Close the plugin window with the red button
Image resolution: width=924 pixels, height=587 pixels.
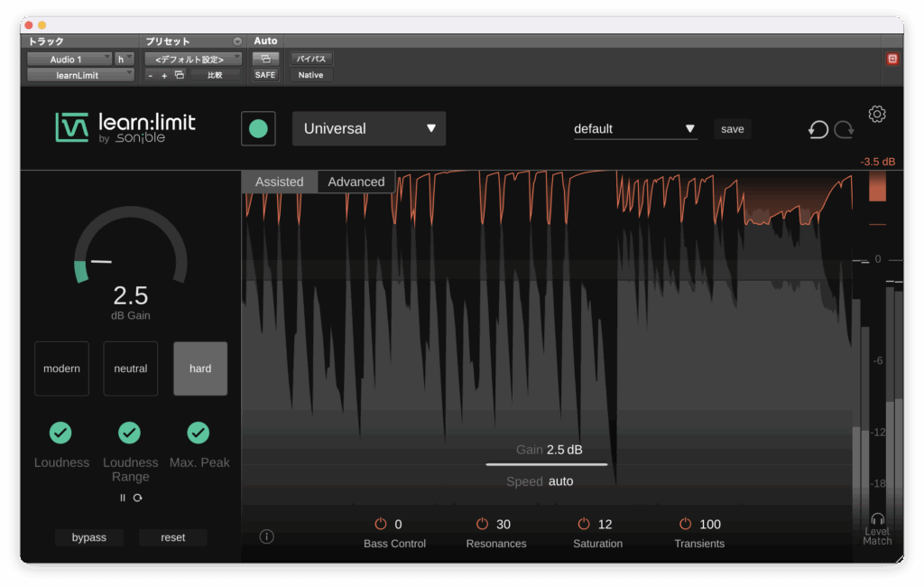coord(29,25)
